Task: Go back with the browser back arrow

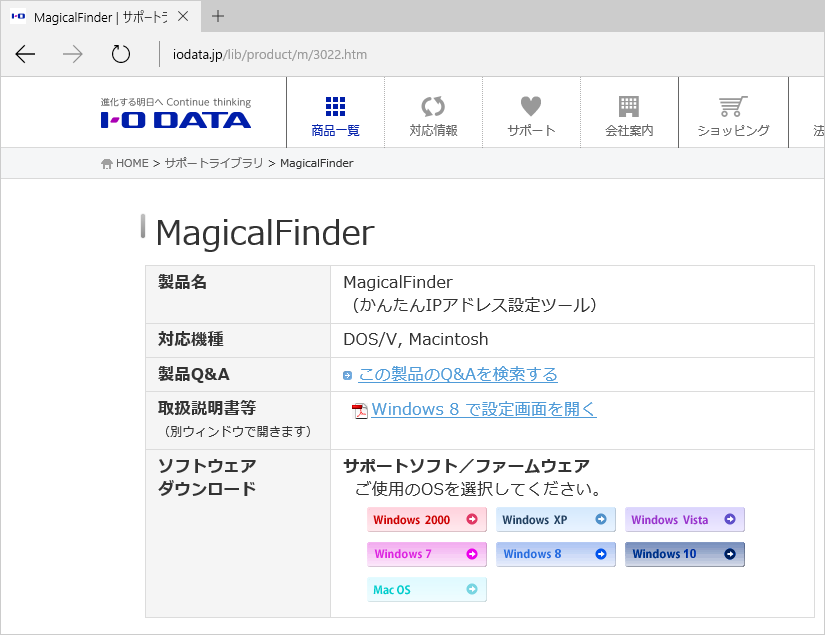Action: [25, 54]
